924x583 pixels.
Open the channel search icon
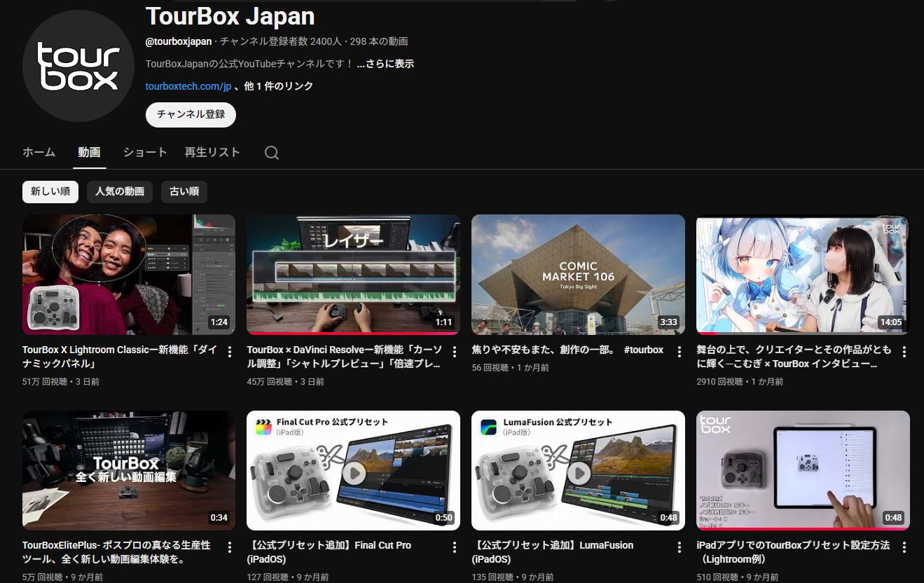click(272, 152)
